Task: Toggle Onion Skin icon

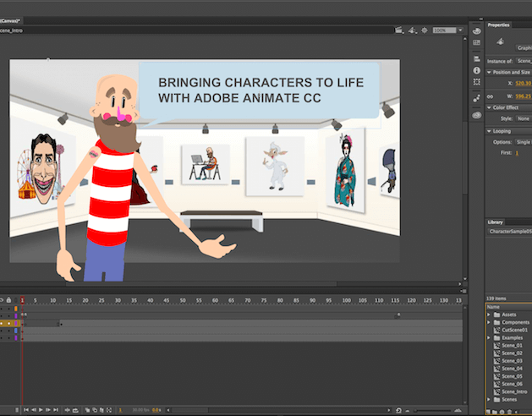Action: click(x=87, y=410)
